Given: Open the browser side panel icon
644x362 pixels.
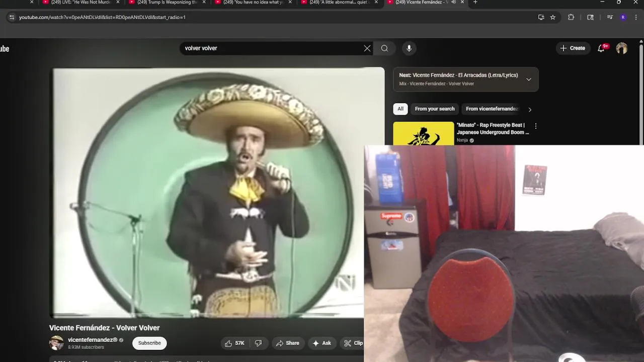Looking at the screenshot, I should pyautogui.click(x=591, y=17).
